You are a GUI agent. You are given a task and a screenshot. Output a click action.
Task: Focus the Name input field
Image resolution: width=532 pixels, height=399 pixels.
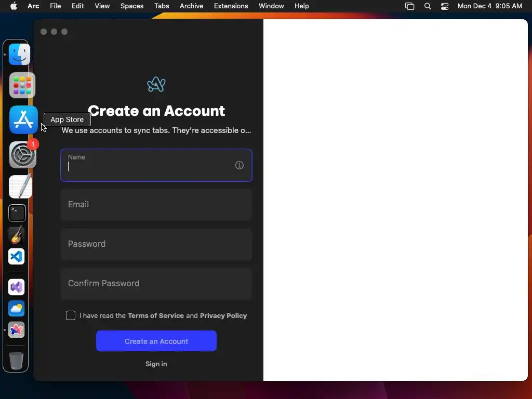pyautogui.click(x=156, y=165)
